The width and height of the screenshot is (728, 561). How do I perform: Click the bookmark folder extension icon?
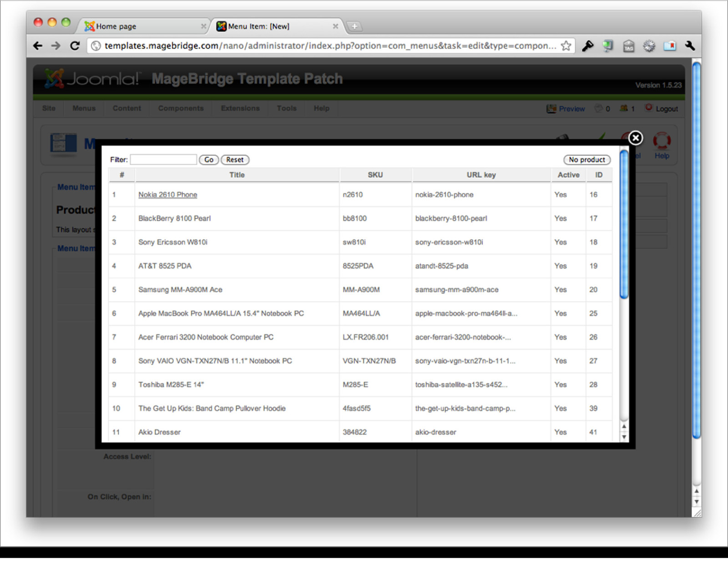670,46
